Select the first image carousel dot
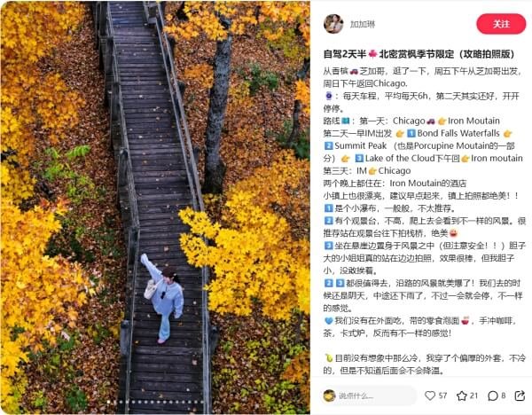This screenshot has width=532, height=415. pos(108,402)
